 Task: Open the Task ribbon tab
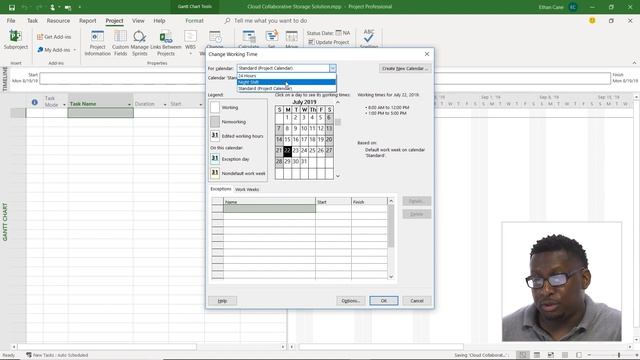(32, 20)
